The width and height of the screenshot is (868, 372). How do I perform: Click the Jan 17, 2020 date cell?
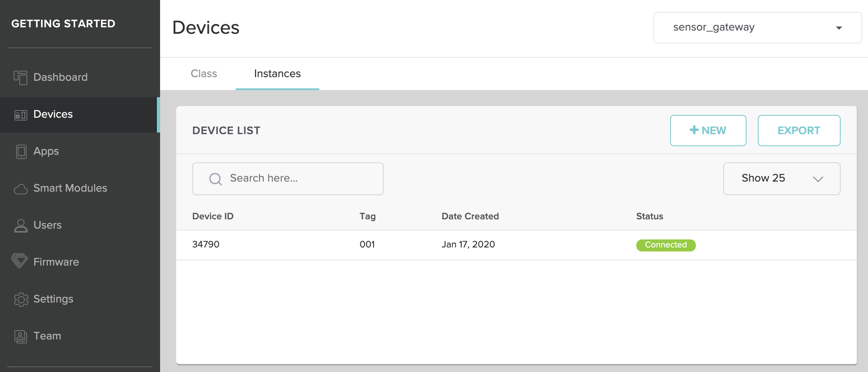[x=468, y=244]
